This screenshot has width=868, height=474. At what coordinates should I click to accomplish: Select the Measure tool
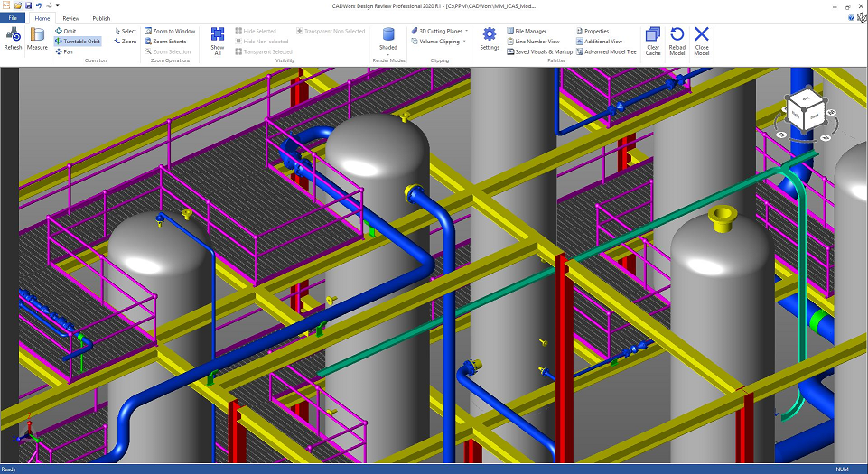[x=37, y=38]
